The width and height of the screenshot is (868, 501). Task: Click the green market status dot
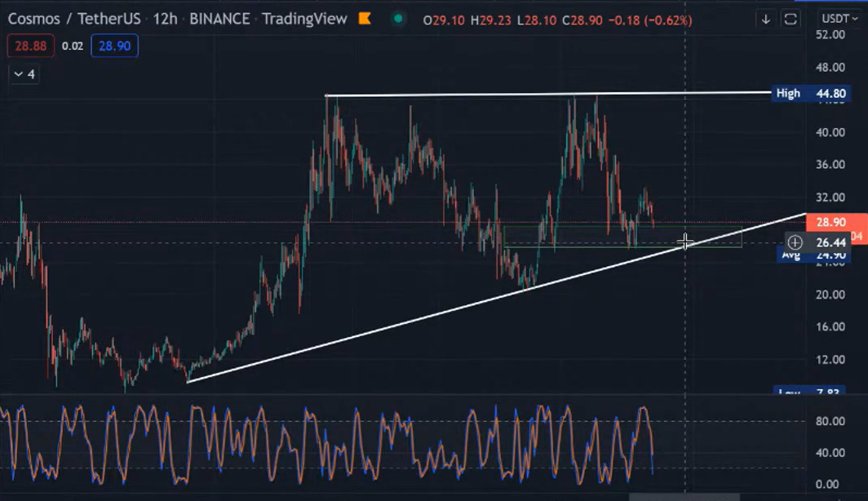(x=397, y=19)
